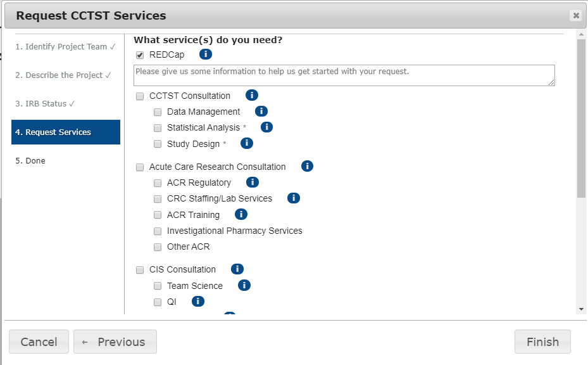Check Investigational Pharmacy Services
The width and height of the screenshot is (588, 365).
pos(158,231)
